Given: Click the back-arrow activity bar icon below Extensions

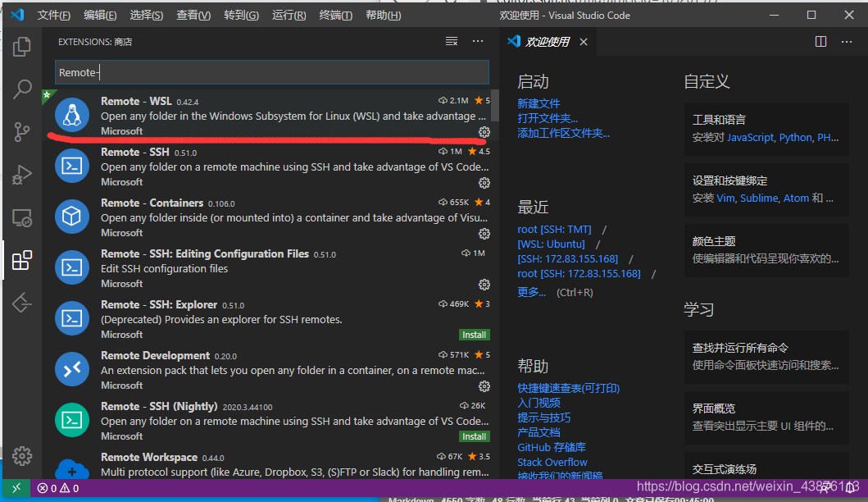Looking at the screenshot, I should click(x=22, y=303).
